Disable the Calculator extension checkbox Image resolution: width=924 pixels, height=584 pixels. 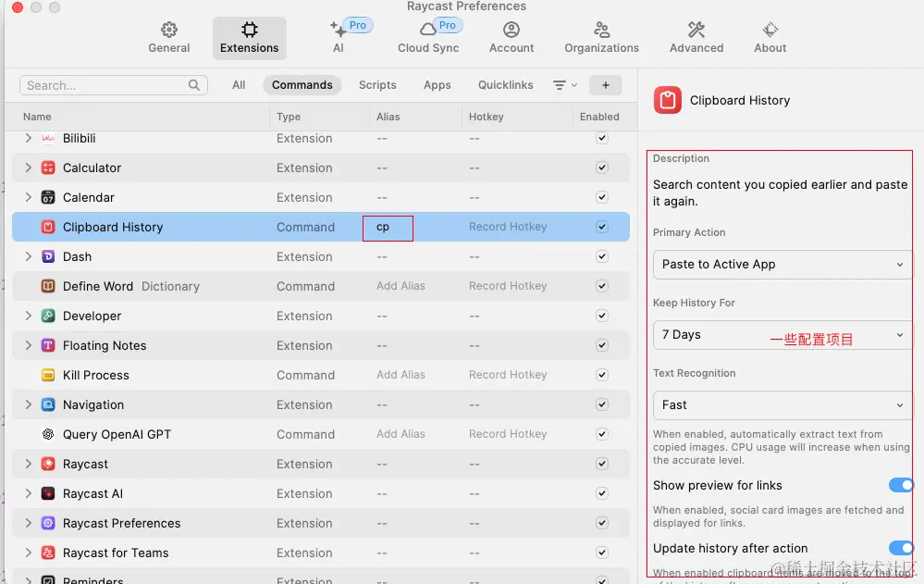[601, 168]
